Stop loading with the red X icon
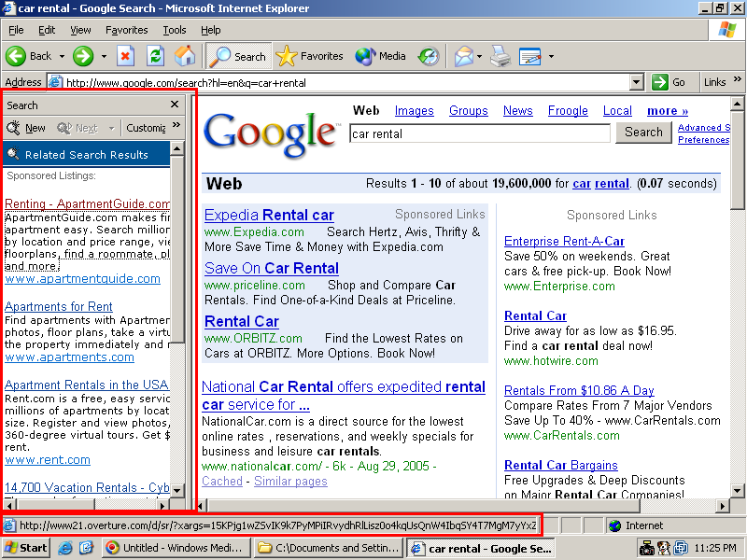This screenshot has height=560, width=747. 125,56
